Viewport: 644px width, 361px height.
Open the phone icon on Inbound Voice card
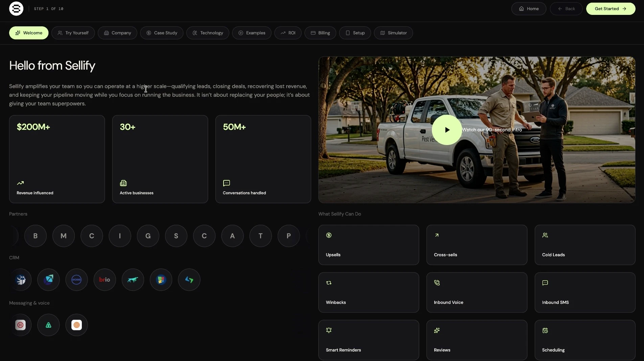point(437,283)
